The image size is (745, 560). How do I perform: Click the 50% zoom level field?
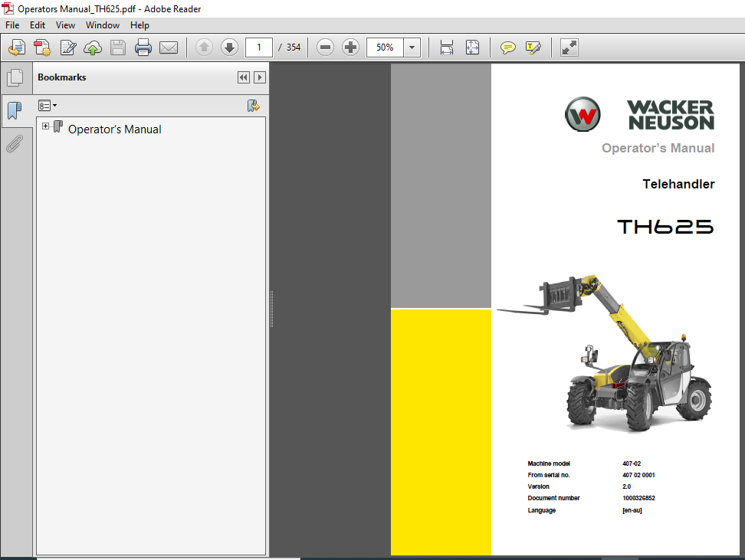point(385,47)
